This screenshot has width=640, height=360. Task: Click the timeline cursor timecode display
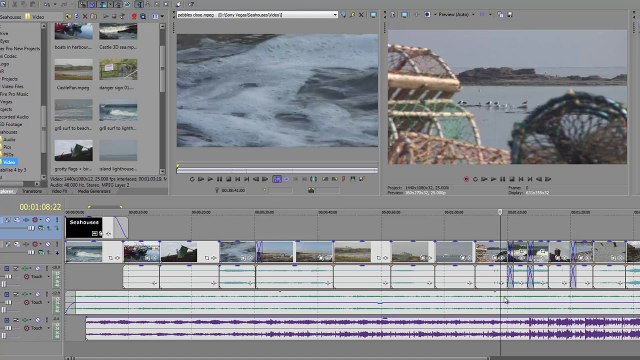tap(40, 207)
